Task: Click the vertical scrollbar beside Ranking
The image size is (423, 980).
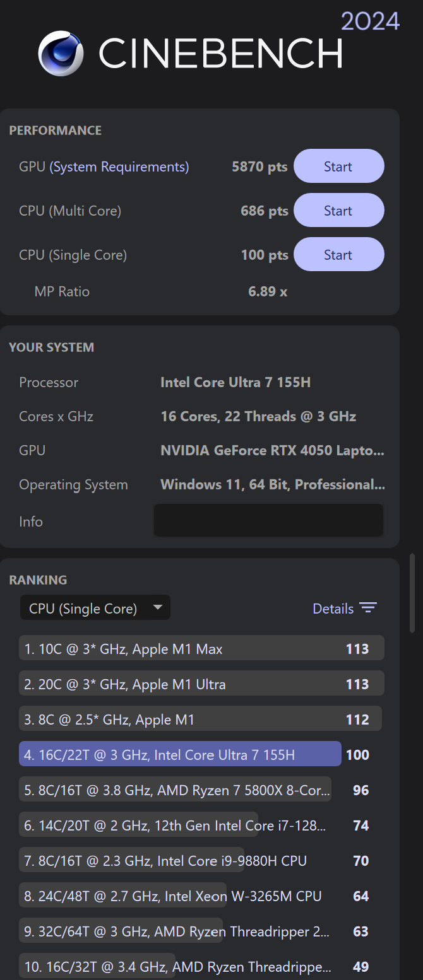Action: click(x=412, y=593)
